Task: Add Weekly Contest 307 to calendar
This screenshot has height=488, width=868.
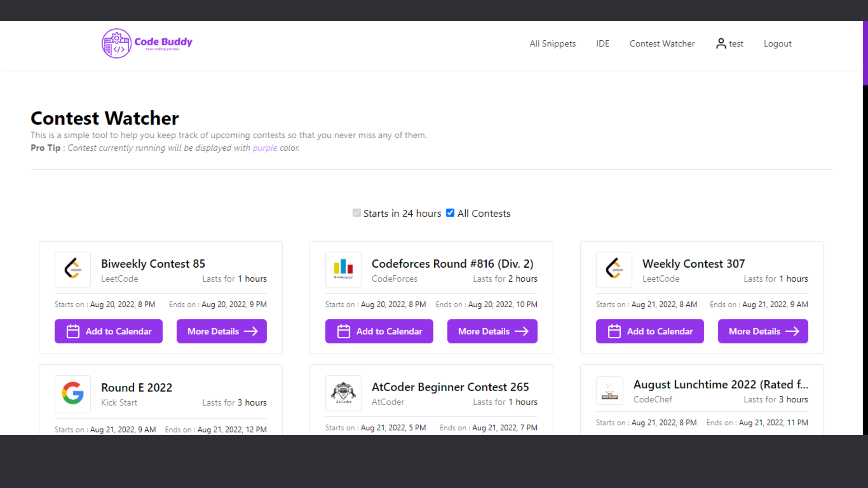Action: pyautogui.click(x=650, y=331)
